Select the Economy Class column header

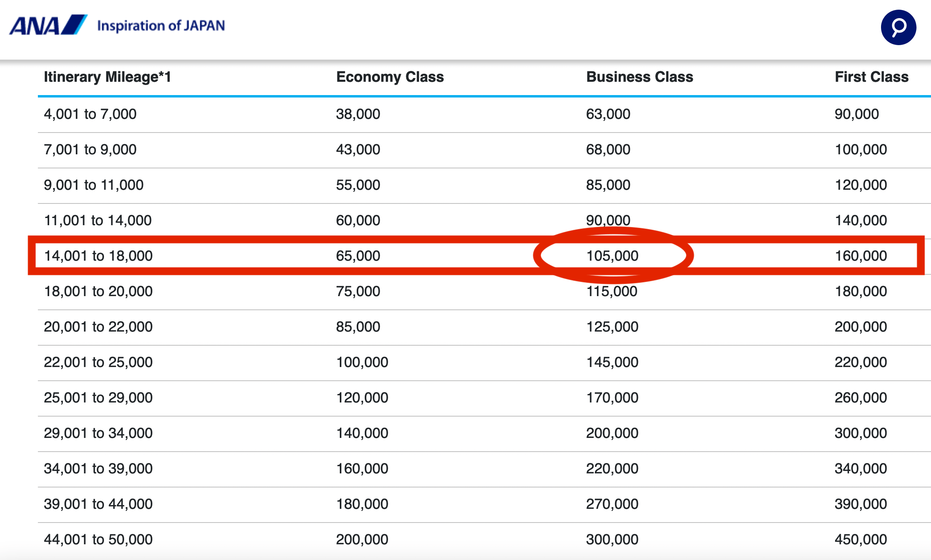(390, 77)
